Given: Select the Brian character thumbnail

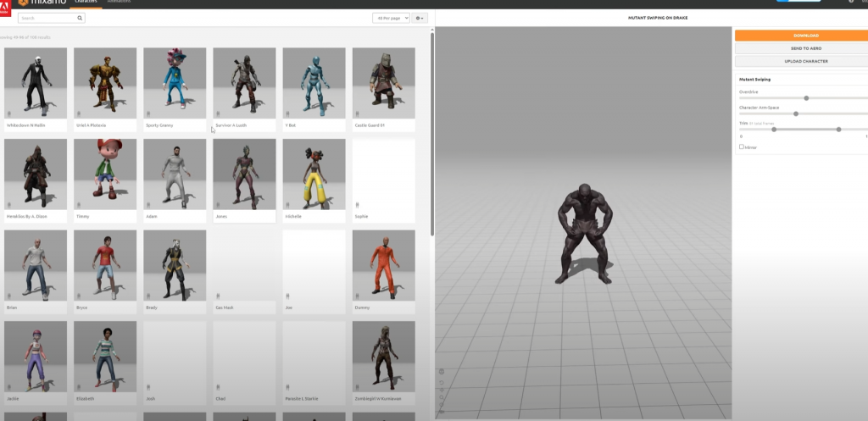Looking at the screenshot, I should click(36, 265).
